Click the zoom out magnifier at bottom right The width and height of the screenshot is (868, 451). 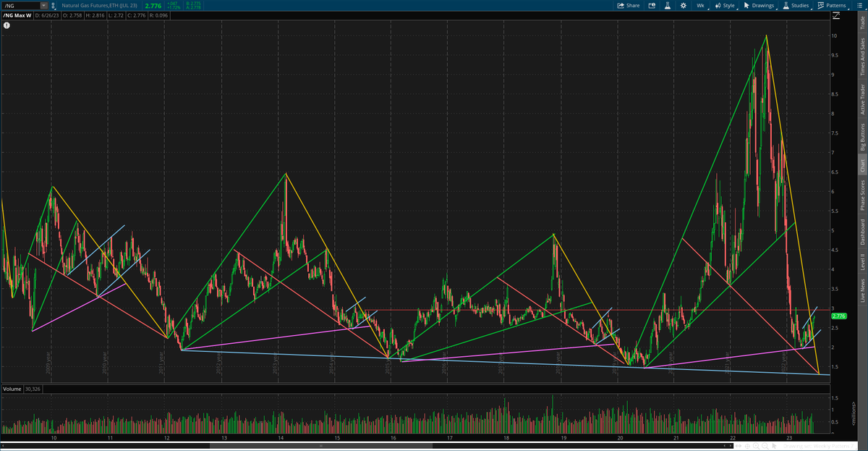coord(765,446)
